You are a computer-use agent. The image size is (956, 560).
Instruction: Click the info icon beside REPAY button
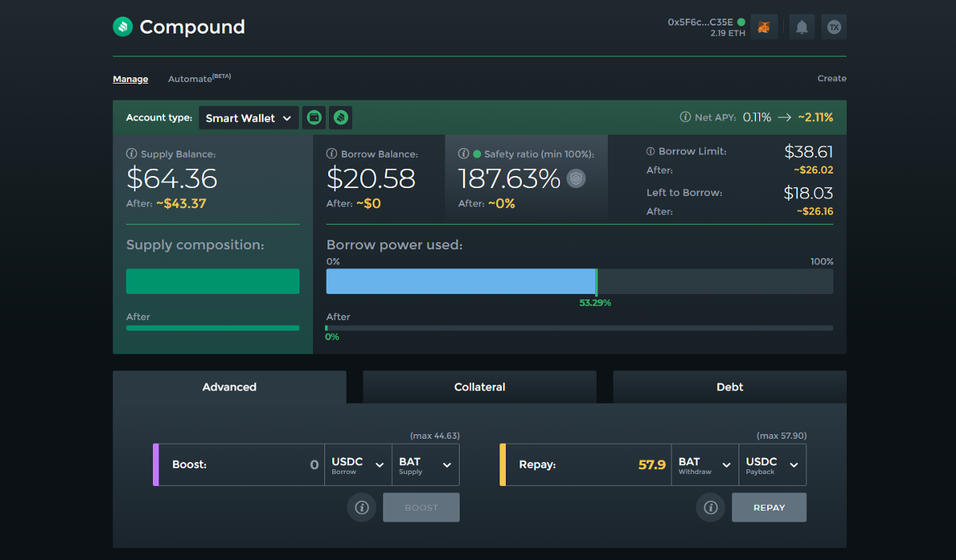(711, 507)
